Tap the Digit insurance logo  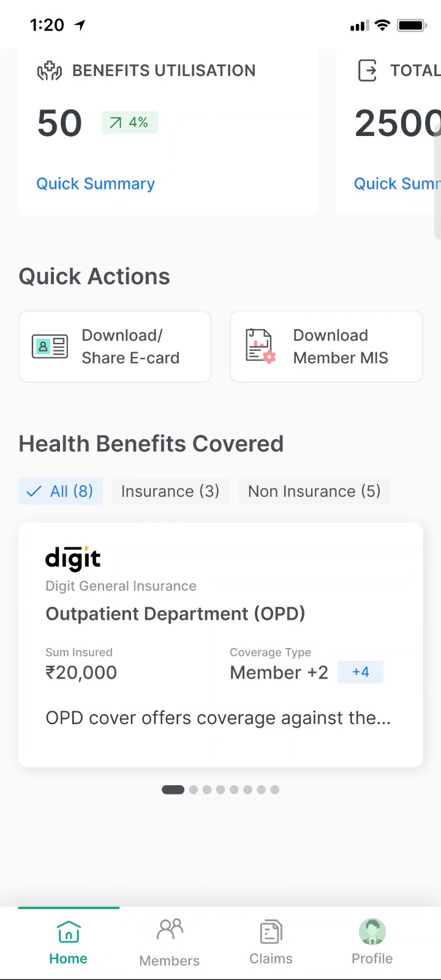coord(73,558)
